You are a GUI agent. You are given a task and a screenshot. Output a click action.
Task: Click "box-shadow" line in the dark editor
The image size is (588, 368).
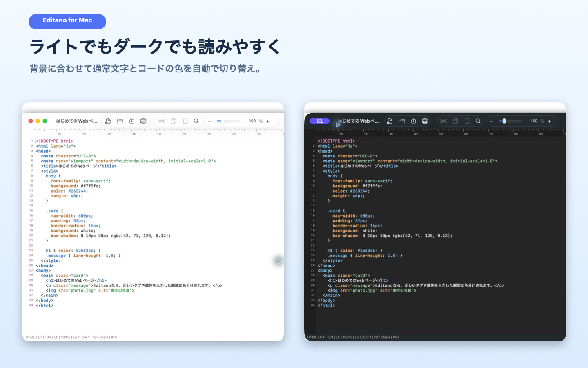point(392,236)
